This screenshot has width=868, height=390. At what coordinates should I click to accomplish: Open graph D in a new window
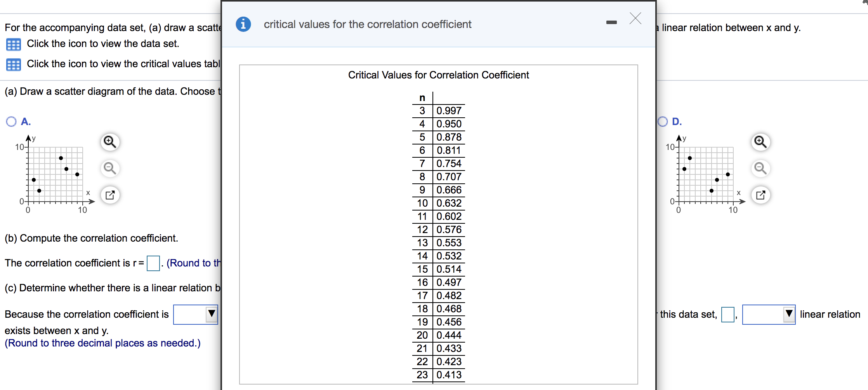click(760, 195)
